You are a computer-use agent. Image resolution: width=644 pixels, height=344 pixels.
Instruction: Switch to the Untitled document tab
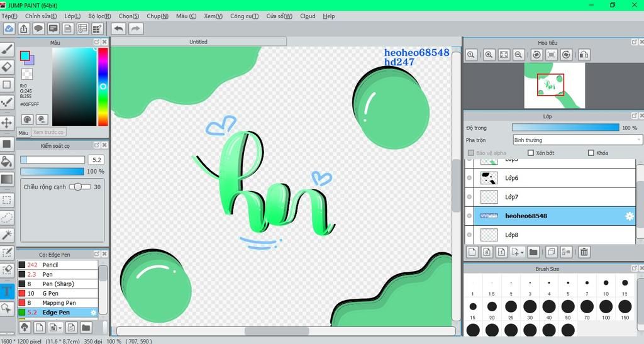click(198, 42)
